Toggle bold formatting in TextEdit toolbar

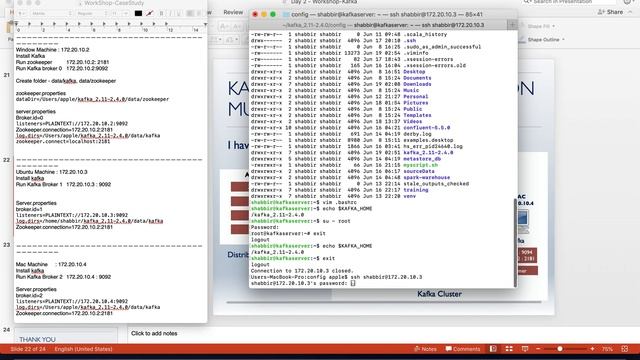(161, 13)
